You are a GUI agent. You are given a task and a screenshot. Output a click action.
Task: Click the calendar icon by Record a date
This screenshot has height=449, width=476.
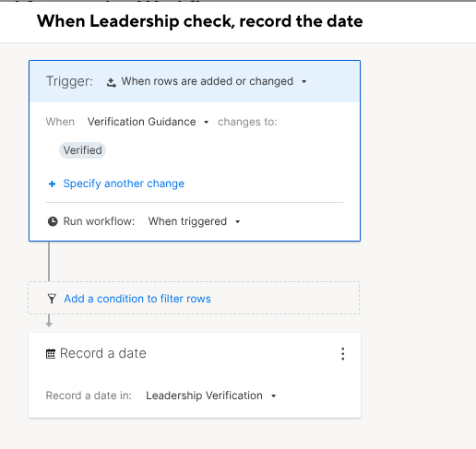[x=51, y=354]
